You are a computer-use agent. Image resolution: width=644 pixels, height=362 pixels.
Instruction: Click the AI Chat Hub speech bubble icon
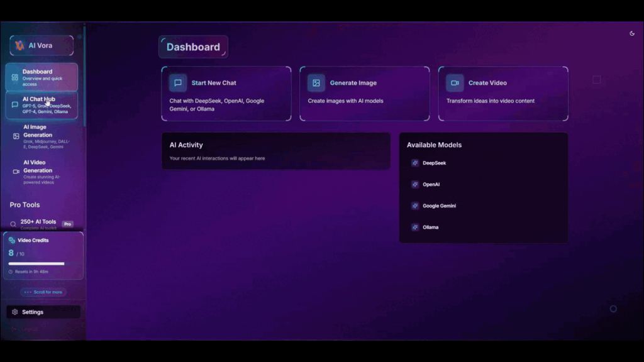pos(15,105)
